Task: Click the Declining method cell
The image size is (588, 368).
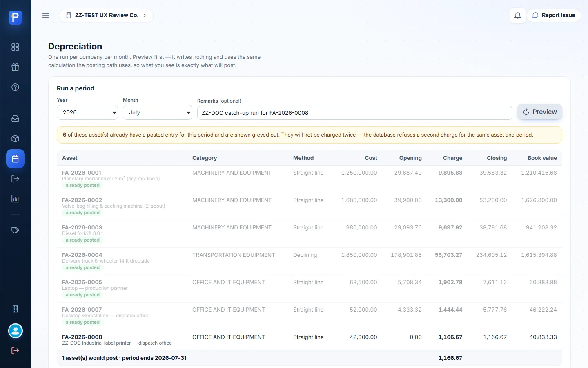Action: [x=305, y=255]
